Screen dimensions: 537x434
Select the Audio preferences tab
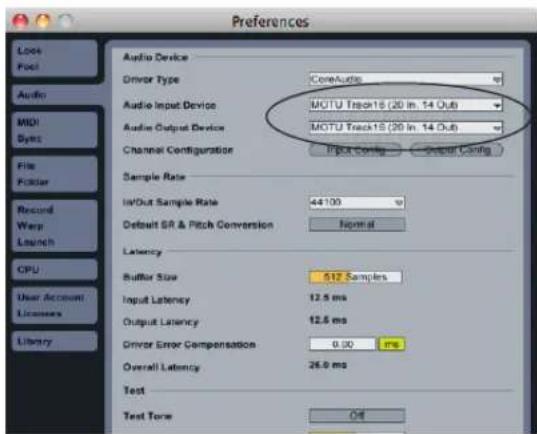click(x=58, y=95)
